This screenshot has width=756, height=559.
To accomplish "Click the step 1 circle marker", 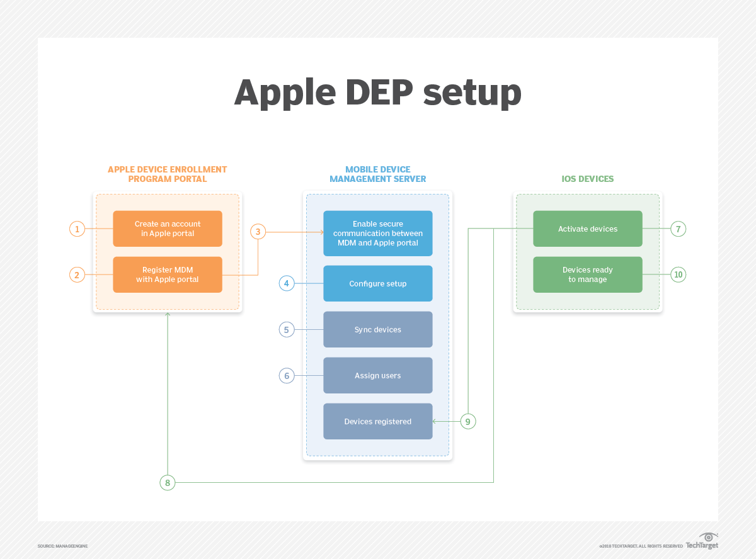I will tap(77, 229).
